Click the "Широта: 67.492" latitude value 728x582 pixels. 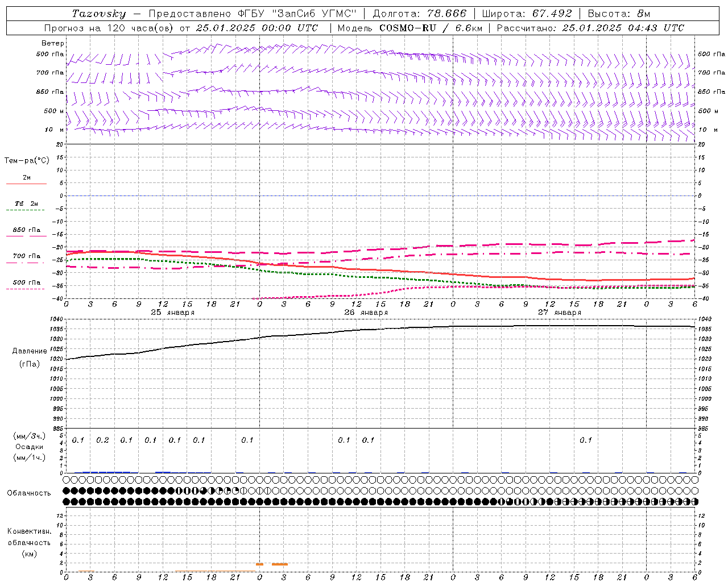point(527,14)
